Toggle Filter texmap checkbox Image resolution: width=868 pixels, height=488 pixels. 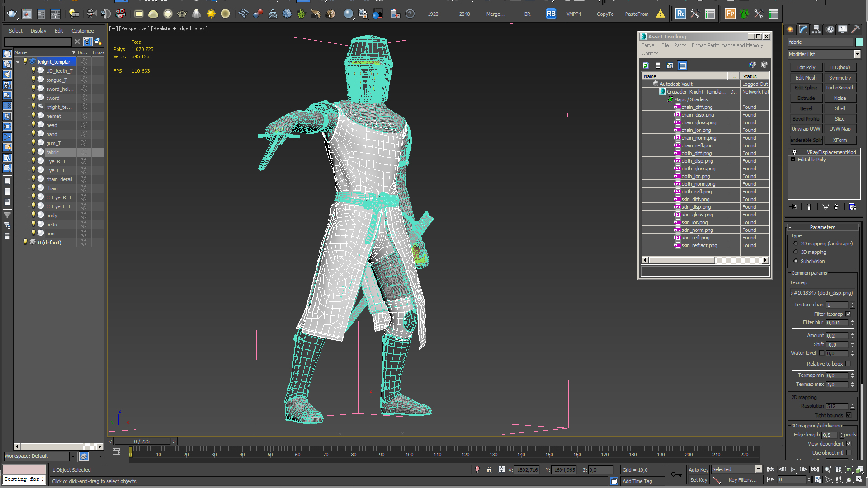848,314
